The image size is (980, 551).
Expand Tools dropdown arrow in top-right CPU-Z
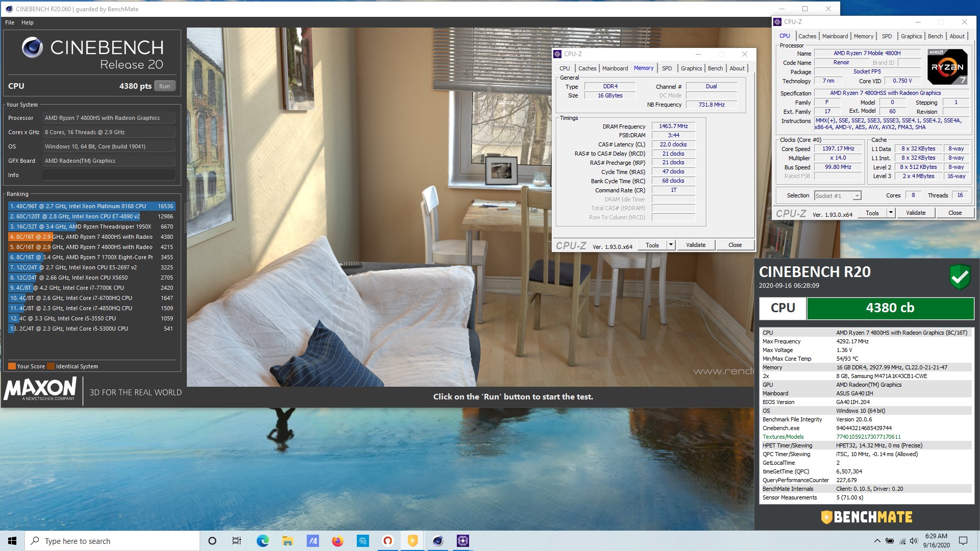tap(891, 213)
